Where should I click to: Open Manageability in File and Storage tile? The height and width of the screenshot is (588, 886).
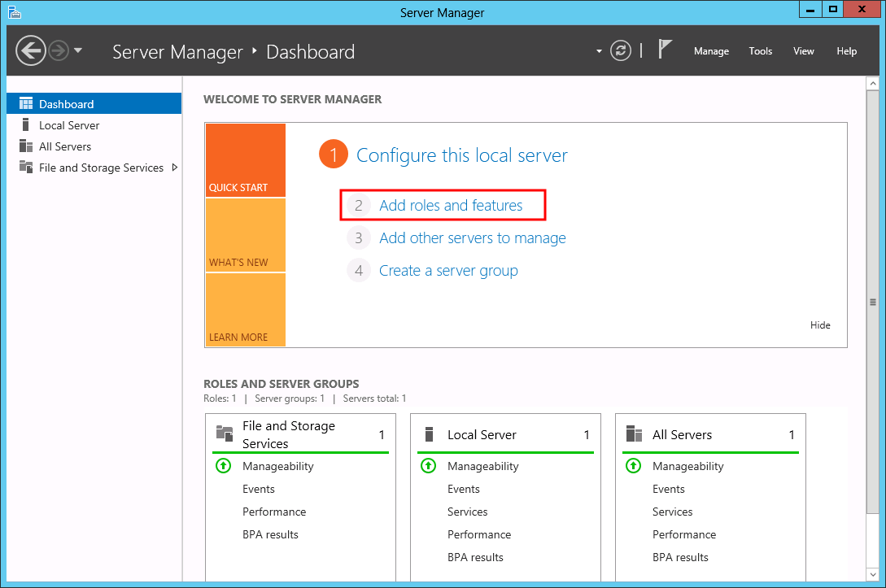278,466
